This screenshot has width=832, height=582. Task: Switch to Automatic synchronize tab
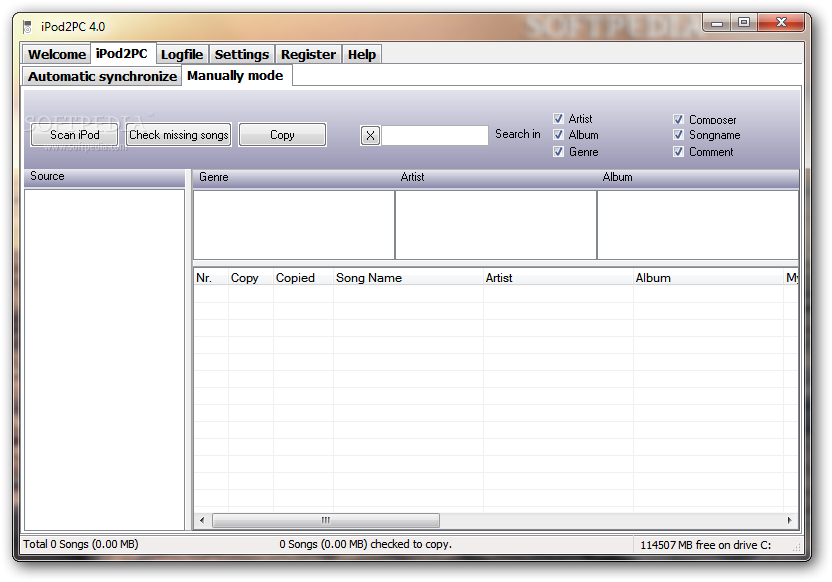pos(102,76)
